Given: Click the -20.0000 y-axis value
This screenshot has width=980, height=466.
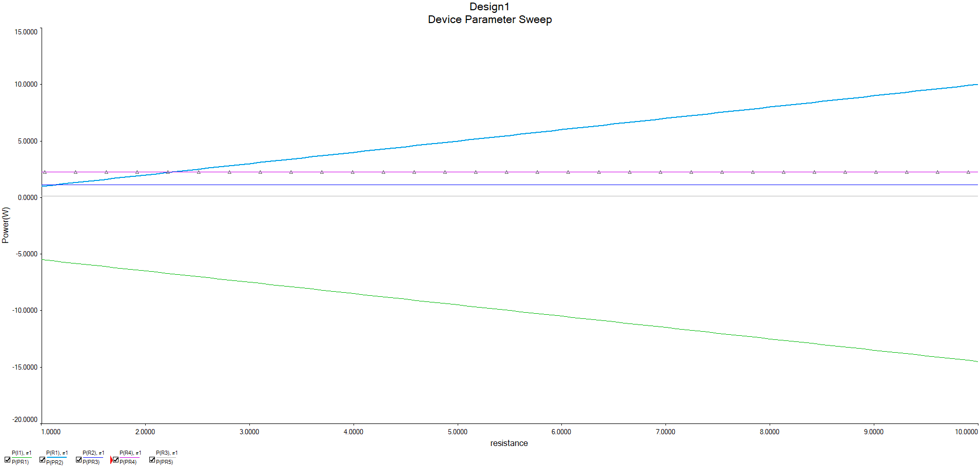Looking at the screenshot, I should 25,419.
